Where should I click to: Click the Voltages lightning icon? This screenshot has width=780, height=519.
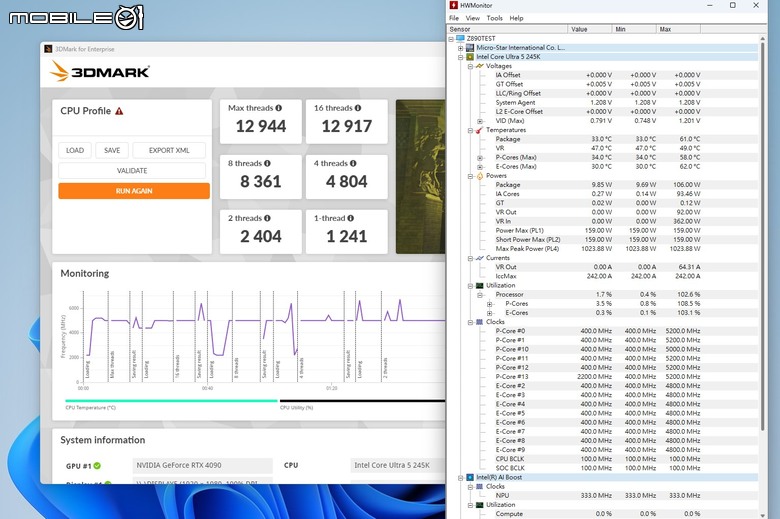[480, 66]
